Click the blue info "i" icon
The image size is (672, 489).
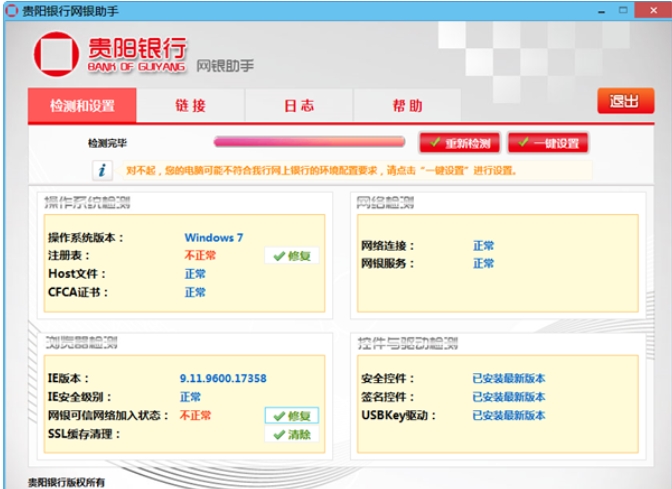(102, 170)
